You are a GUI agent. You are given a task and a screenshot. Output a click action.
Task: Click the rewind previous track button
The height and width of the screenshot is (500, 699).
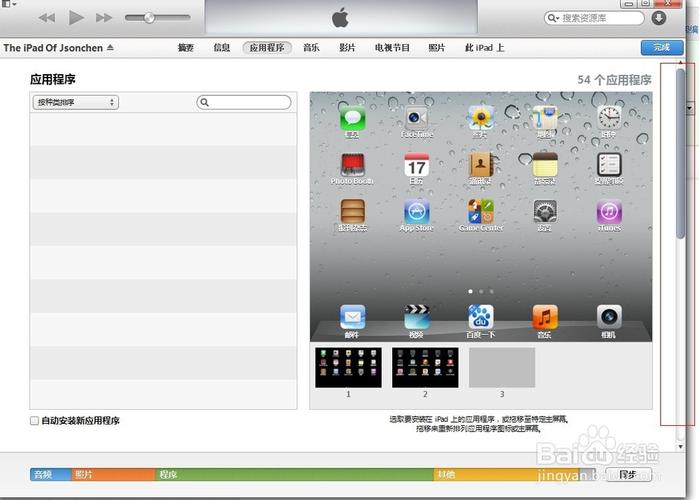tap(47, 18)
